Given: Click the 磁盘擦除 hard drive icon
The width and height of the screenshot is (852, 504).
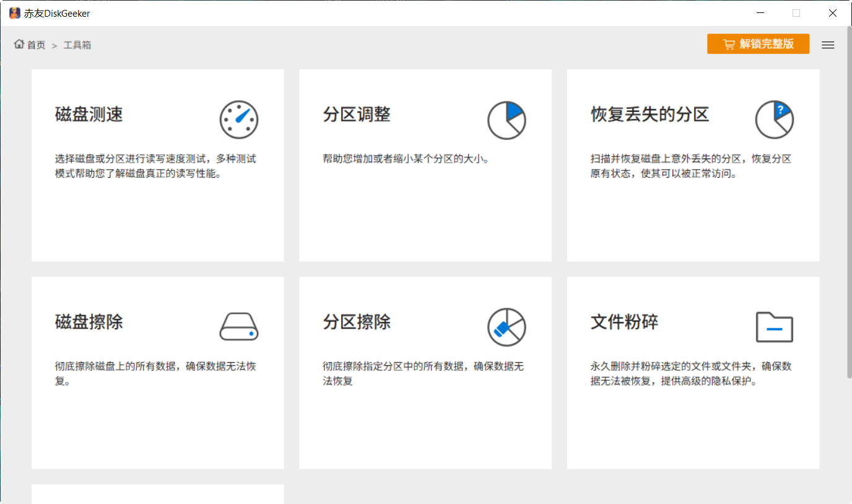Looking at the screenshot, I should tap(238, 326).
